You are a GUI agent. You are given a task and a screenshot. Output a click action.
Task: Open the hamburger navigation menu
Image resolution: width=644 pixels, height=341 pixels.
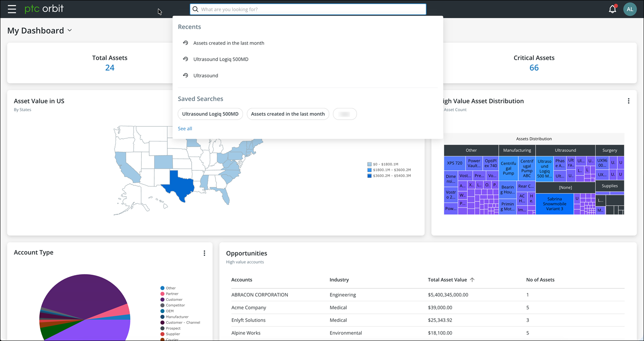(12, 9)
